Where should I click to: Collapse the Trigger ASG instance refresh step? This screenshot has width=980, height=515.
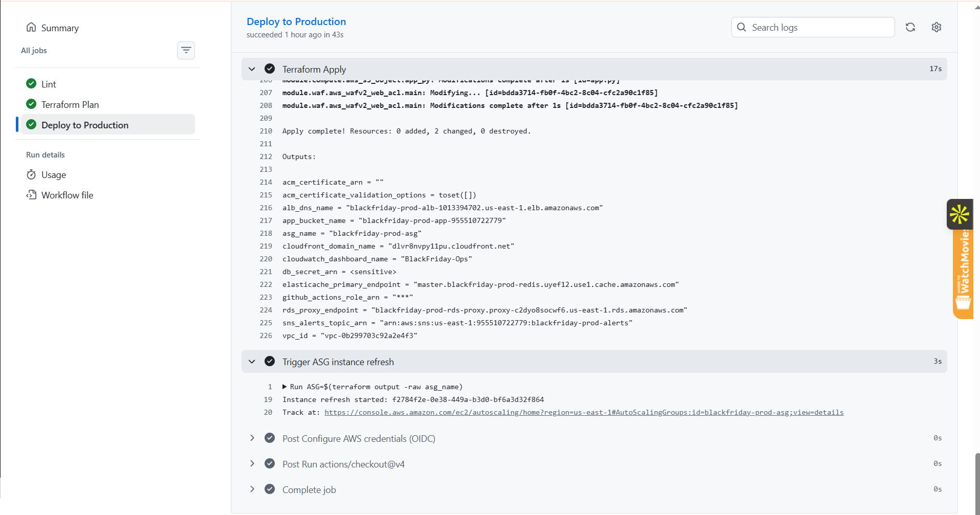252,362
